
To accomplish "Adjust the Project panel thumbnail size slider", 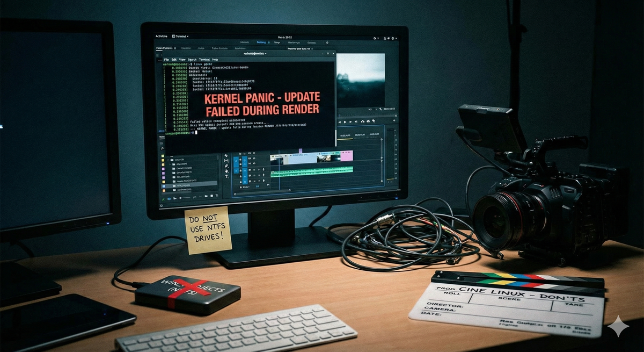I will [185, 198].
